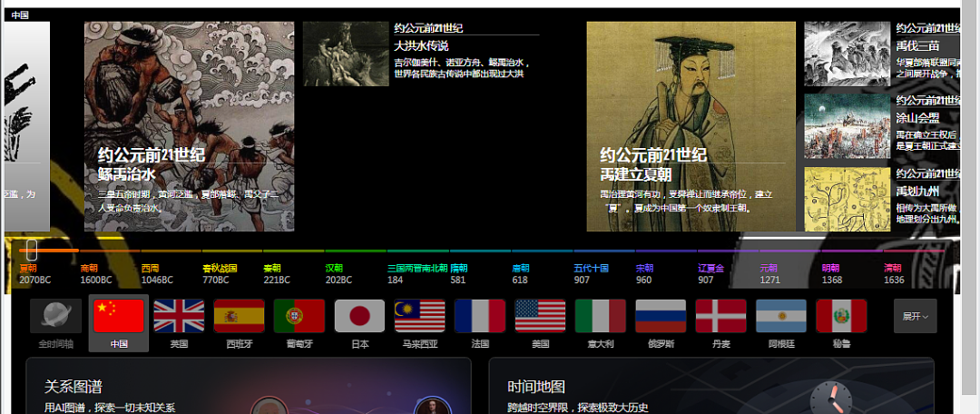
Task: Open the 时间地图 card
Action: [711, 386]
